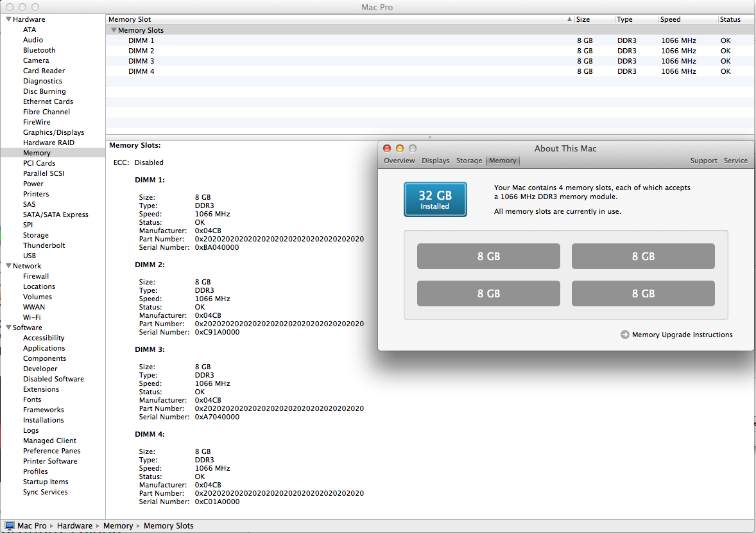
Task: Open the Storage tab in About This Mac
Action: [x=469, y=161]
